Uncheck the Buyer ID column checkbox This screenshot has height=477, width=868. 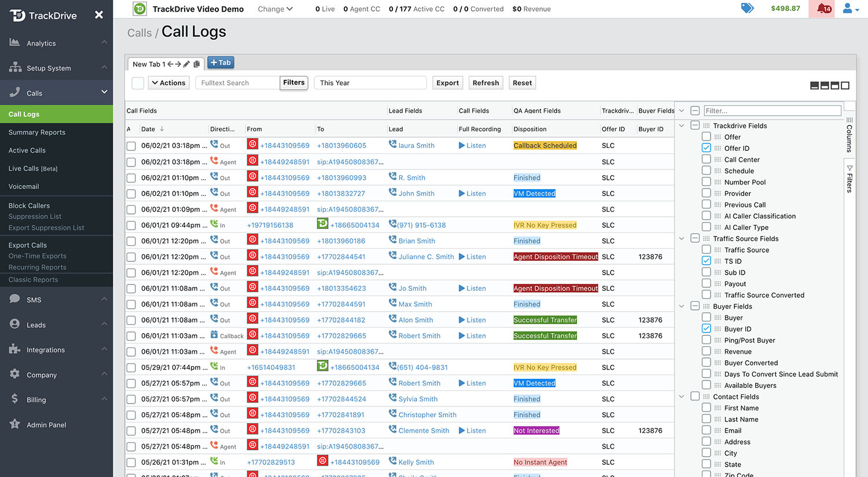coord(706,328)
